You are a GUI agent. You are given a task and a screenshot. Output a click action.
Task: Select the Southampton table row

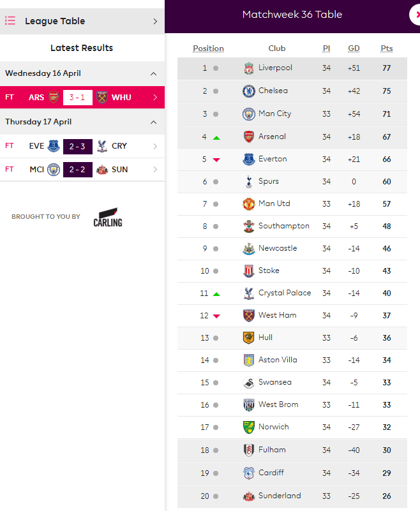[292, 226]
